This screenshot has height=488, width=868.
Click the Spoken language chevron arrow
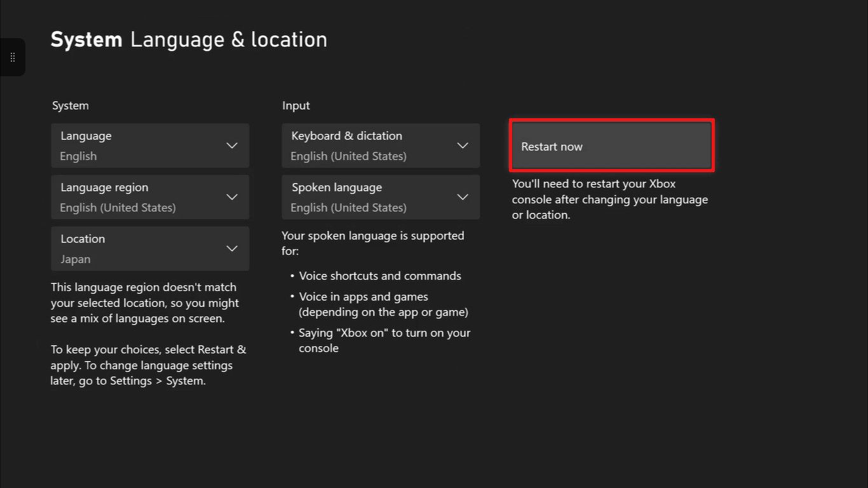click(x=463, y=197)
